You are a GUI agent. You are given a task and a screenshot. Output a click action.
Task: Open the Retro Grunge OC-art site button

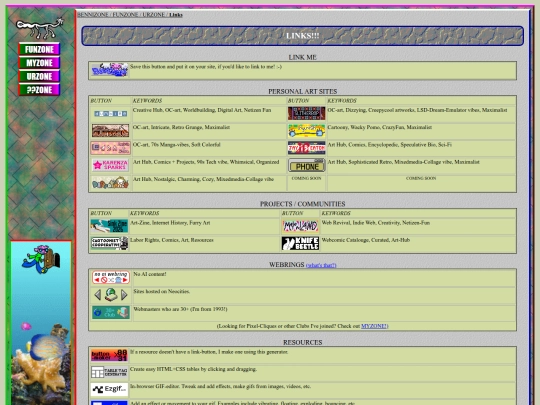[111, 131]
